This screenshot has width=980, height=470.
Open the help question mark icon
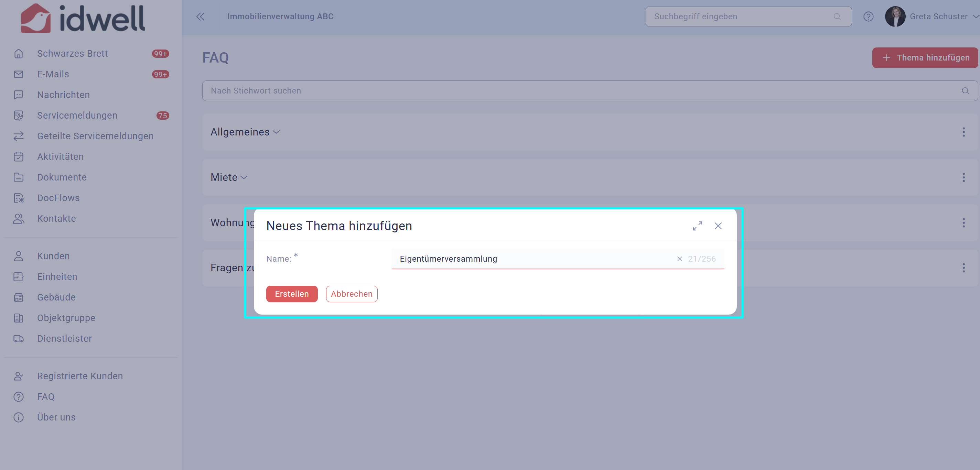pyautogui.click(x=868, y=17)
